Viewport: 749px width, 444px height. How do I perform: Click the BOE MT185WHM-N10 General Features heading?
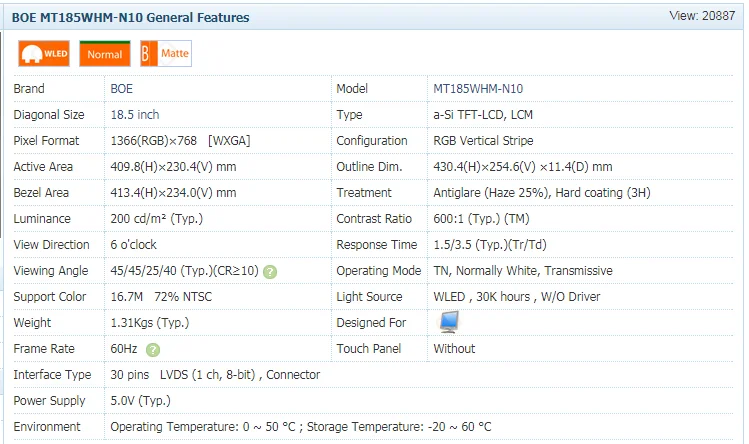(131, 17)
